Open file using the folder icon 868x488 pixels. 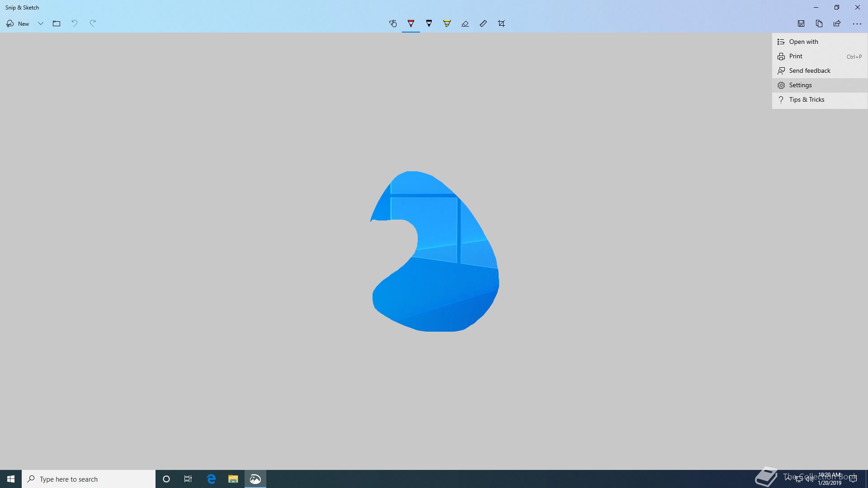57,23
